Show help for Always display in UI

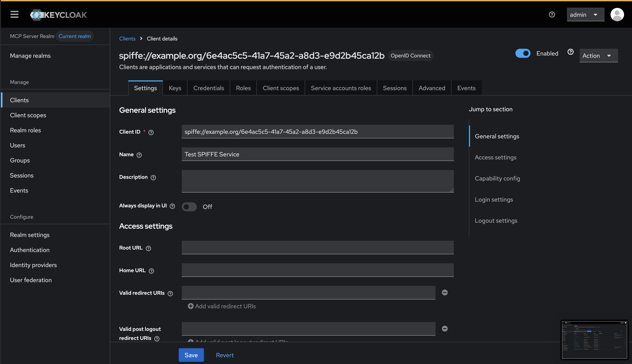[x=172, y=206]
